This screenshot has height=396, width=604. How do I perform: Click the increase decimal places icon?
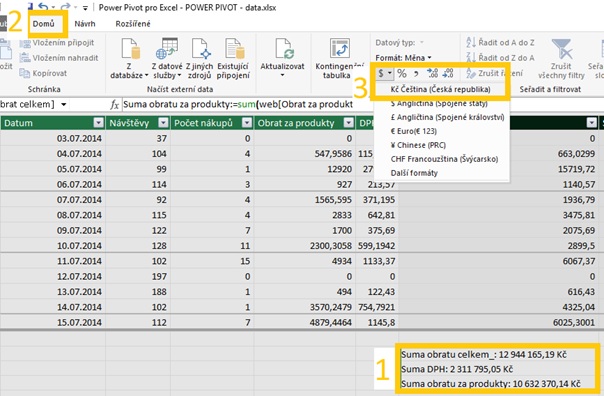click(x=433, y=73)
